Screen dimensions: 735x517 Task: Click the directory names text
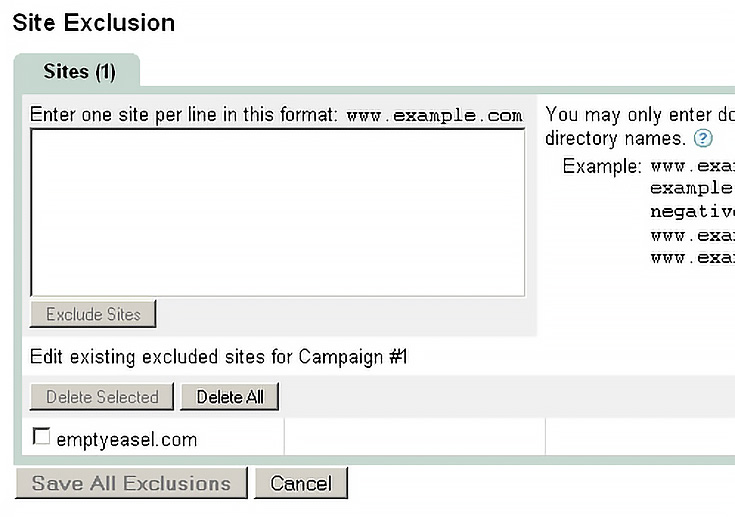(x=615, y=138)
